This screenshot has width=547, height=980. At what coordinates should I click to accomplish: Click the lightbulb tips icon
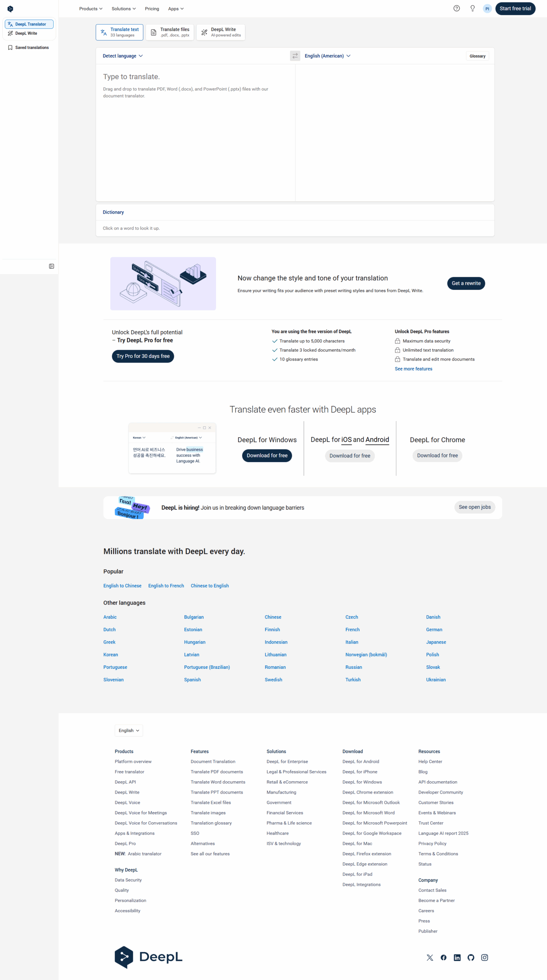pos(472,8)
